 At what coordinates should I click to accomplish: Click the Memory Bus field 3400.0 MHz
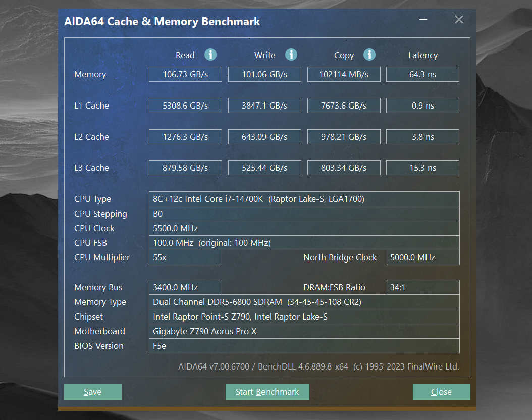tap(185, 287)
